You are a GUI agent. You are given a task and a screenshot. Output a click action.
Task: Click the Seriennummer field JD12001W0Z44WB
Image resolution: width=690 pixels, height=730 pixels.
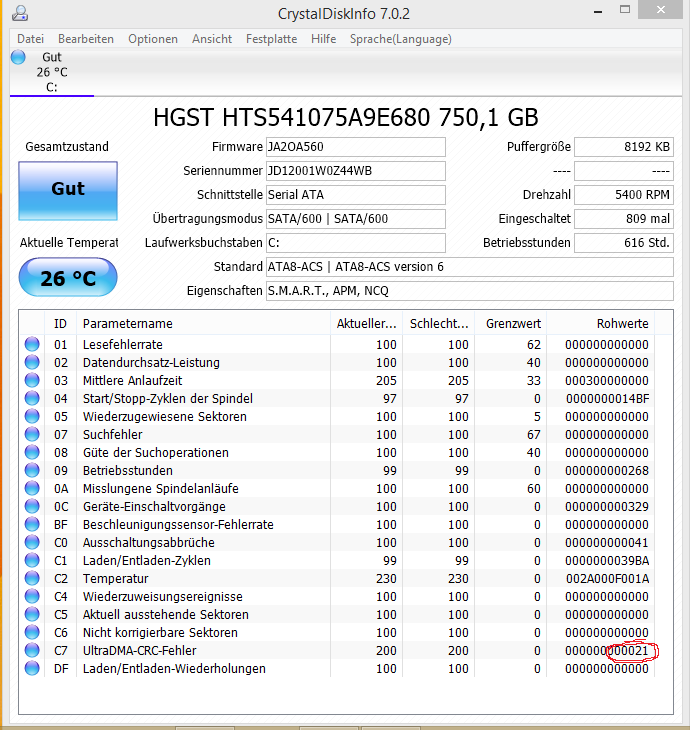pyautogui.click(x=356, y=171)
